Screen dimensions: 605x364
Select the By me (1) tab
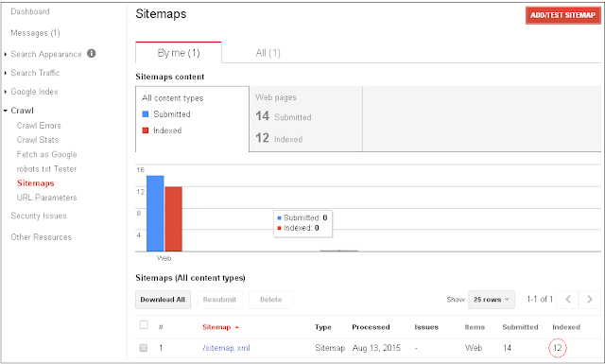[x=179, y=53]
